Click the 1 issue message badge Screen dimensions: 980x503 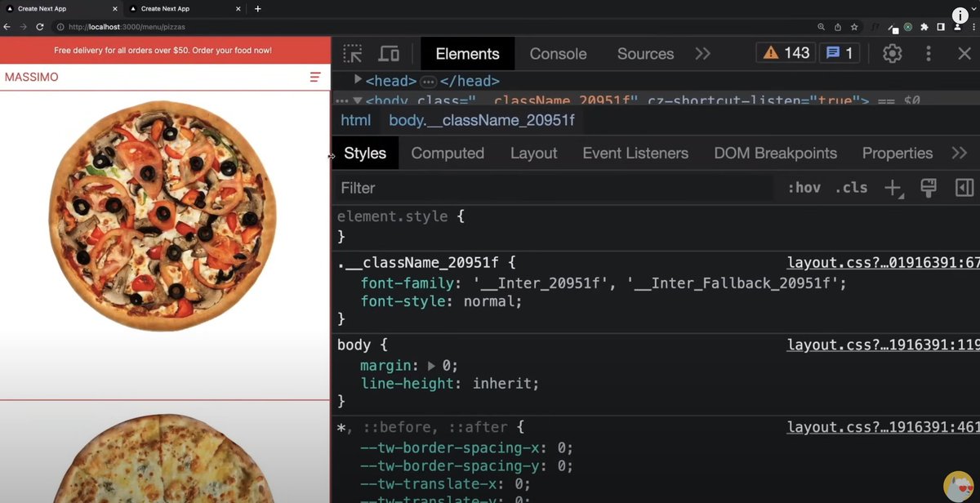click(x=839, y=53)
